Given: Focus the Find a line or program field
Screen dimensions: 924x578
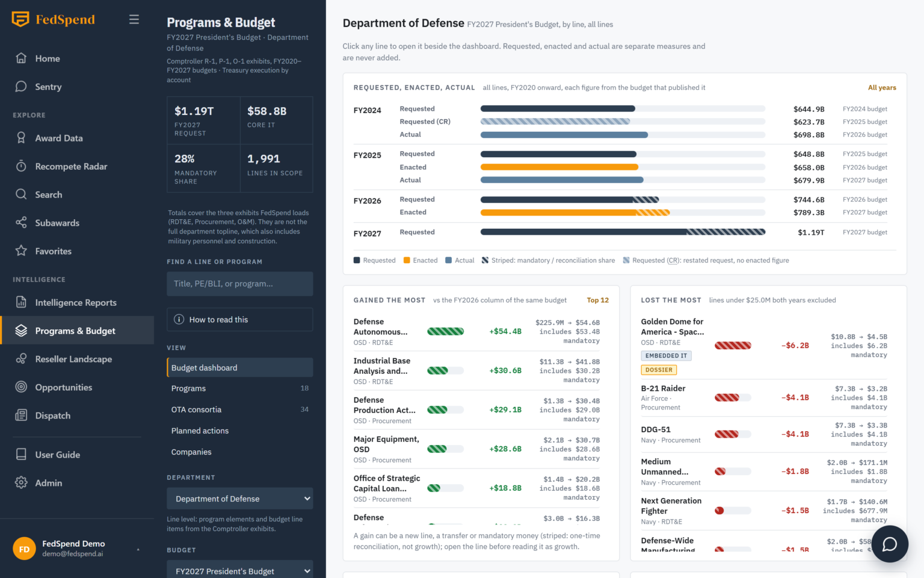Looking at the screenshot, I should [240, 284].
